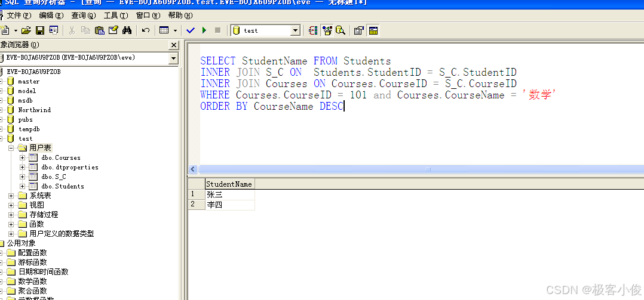Viewport: 644px width, 300px height.
Task: Open the New Query dropdown arrow
Action: click(16, 30)
